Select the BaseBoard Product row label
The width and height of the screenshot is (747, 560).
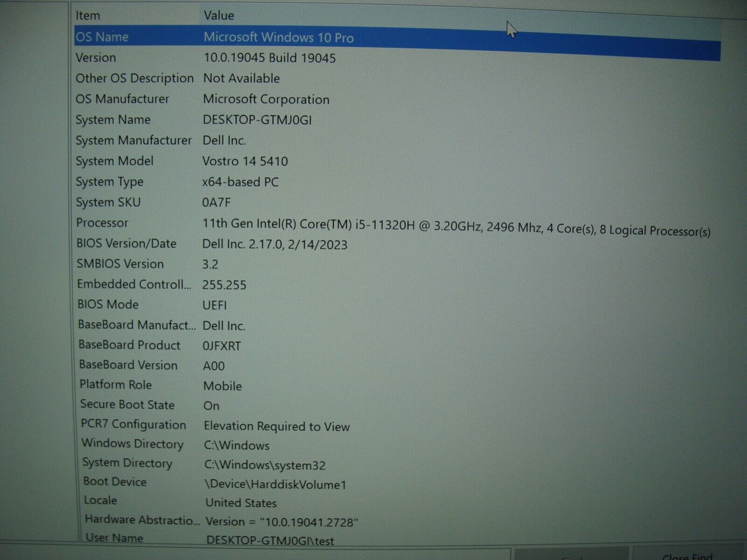coord(129,345)
